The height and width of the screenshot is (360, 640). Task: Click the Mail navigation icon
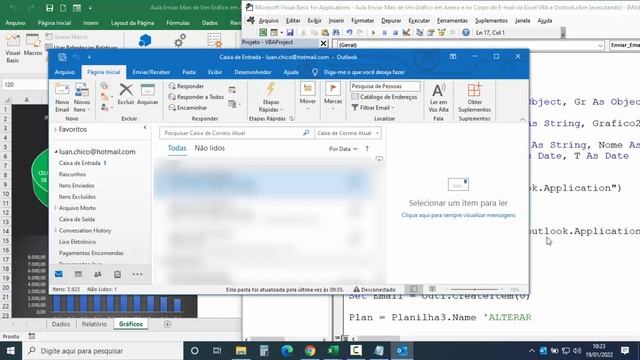pyautogui.click(x=59, y=274)
